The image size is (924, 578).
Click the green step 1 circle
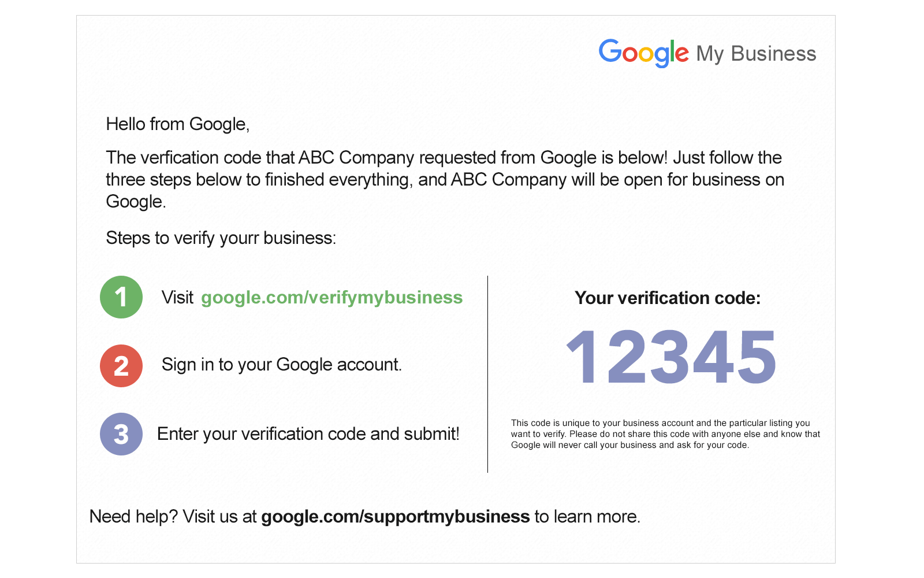(x=121, y=297)
